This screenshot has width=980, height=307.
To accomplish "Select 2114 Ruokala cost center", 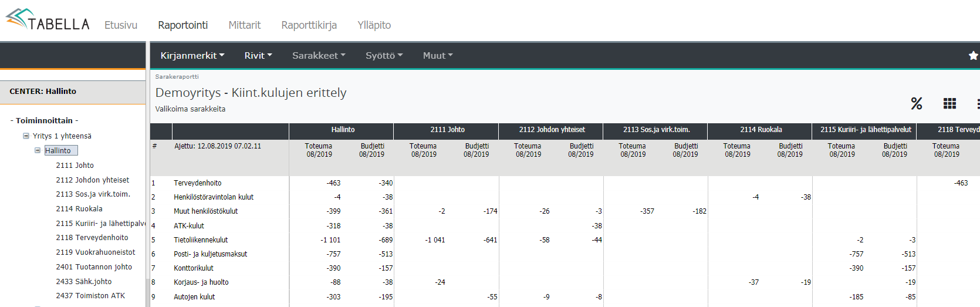I will [79, 209].
